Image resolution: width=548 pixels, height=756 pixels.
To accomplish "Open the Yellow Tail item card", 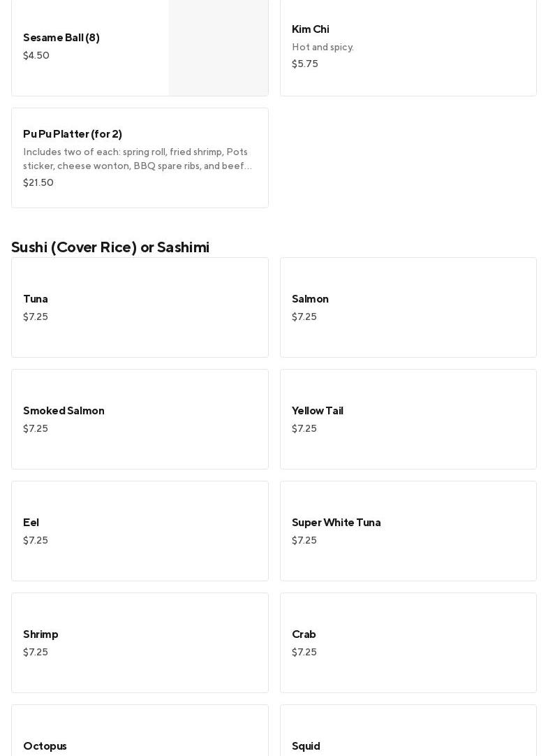I will tap(408, 419).
